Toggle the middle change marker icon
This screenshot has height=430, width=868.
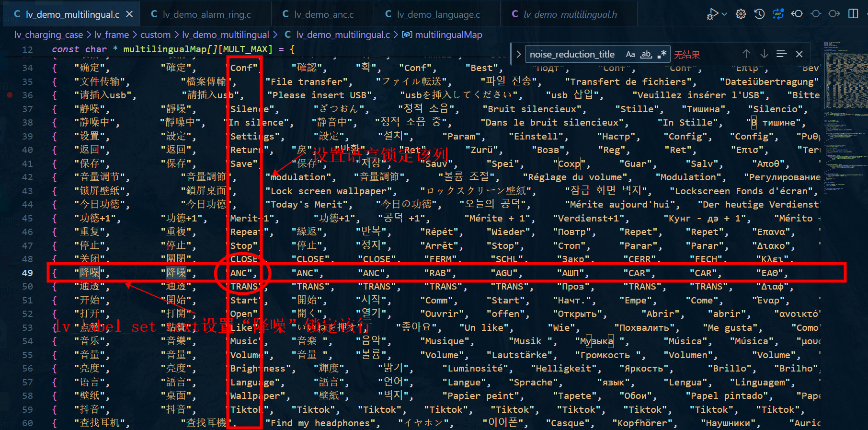click(x=816, y=14)
